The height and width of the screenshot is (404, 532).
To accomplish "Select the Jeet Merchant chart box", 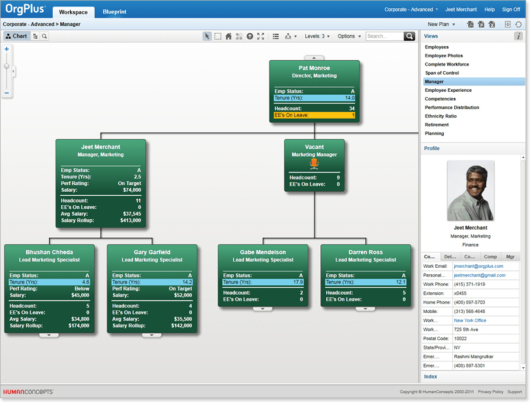I will [x=101, y=184].
